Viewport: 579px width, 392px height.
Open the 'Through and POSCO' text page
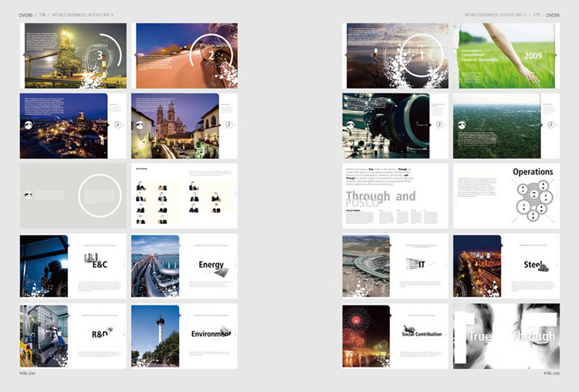click(x=395, y=196)
